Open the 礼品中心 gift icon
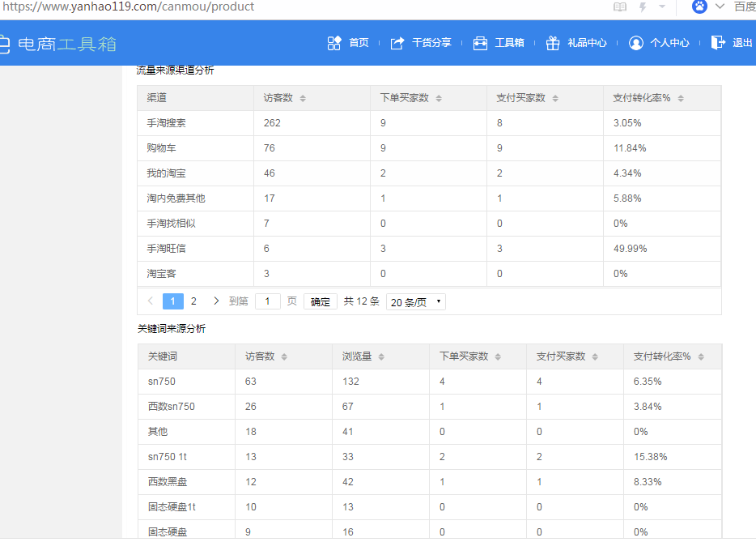756x542 pixels. pyautogui.click(x=553, y=43)
